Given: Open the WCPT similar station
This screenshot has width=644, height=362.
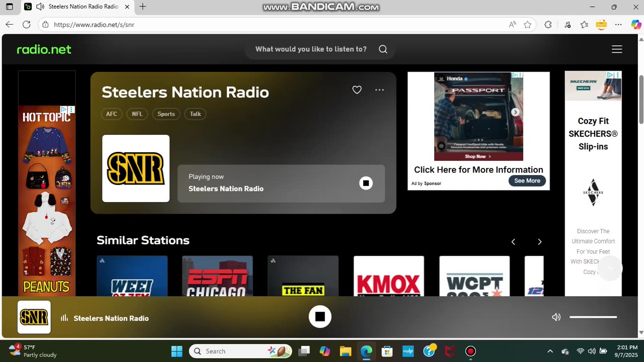Looking at the screenshot, I should click(x=474, y=276).
